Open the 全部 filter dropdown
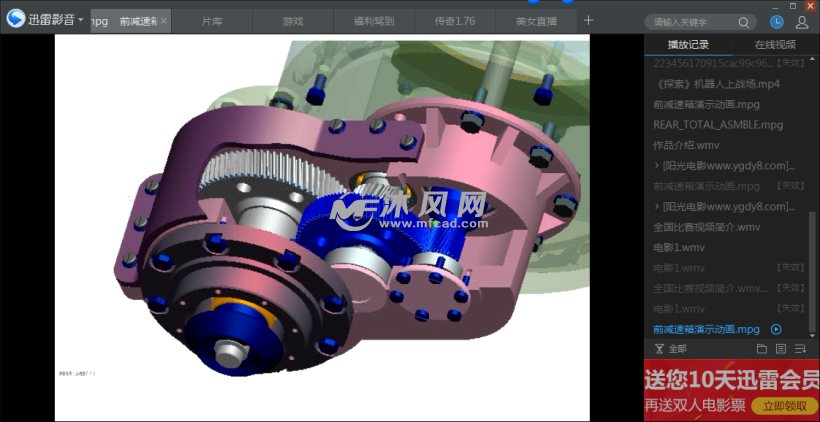Viewport: 820px width, 422px height. coord(678,349)
